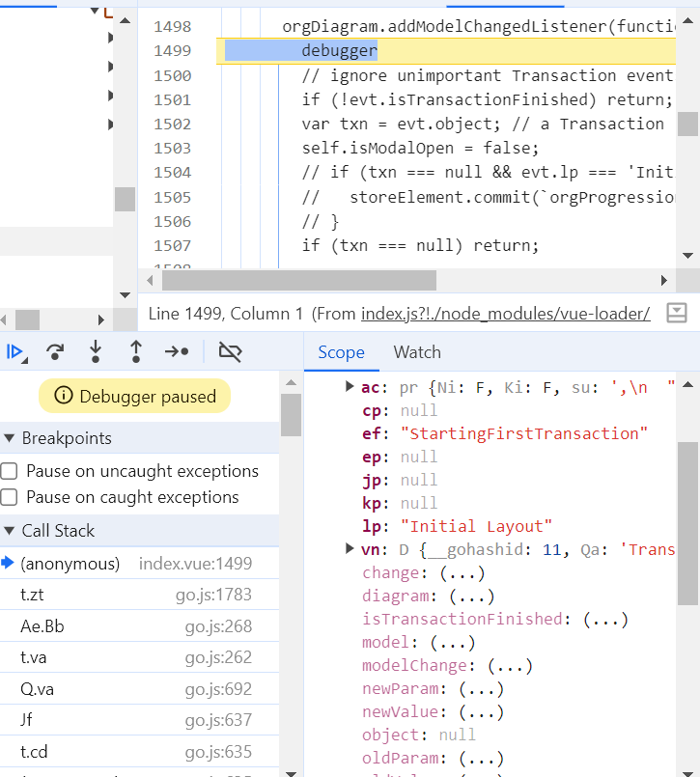The width and height of the screenshot is (700, 777).
Task: Click line number 1503 in gutter
Action: click(172, 149)
